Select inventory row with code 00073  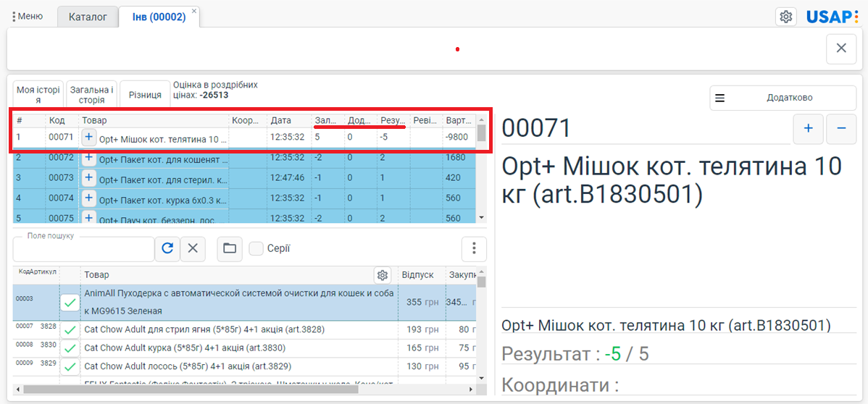(x=245, y=177)
